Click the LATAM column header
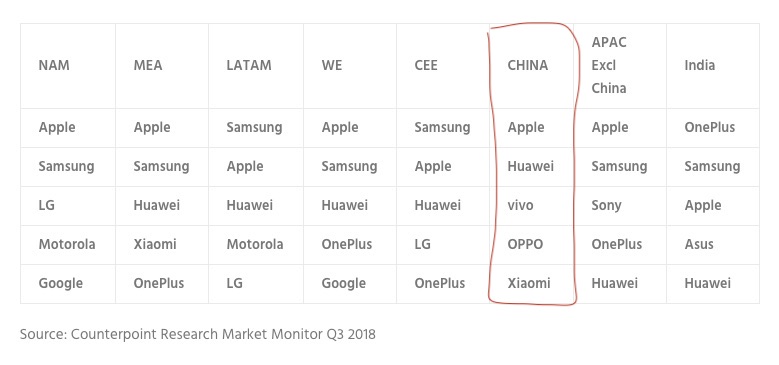779x365 pixels. point(249,65)
